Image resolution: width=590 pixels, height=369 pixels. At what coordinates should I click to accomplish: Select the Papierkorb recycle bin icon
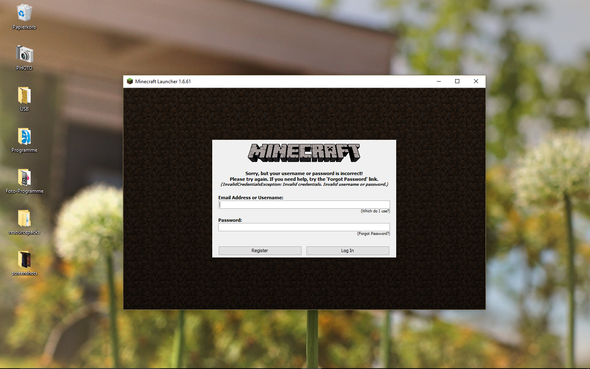(x=24, y=17)
